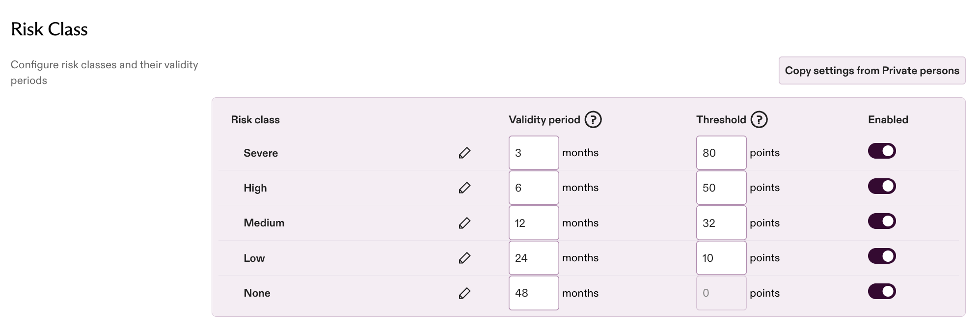Click the None validity field showing 48

pyautogui.click(x=534, y=293)
